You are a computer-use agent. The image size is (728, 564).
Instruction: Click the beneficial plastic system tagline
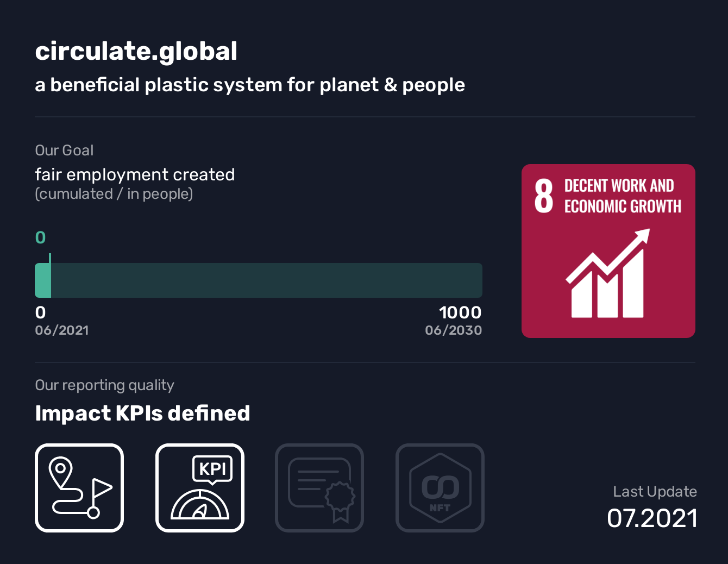tap(250, 85)
